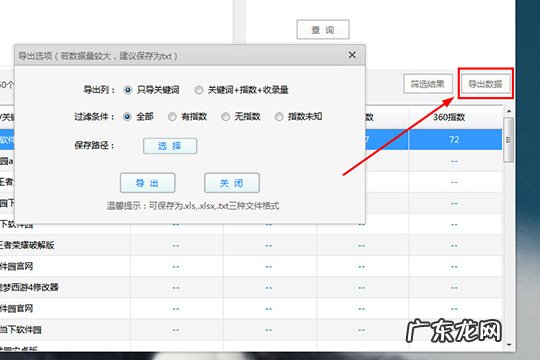The image size is (540, 360).
Task: Select the highlighted cell showing 72
Action: tap(455, 140)
